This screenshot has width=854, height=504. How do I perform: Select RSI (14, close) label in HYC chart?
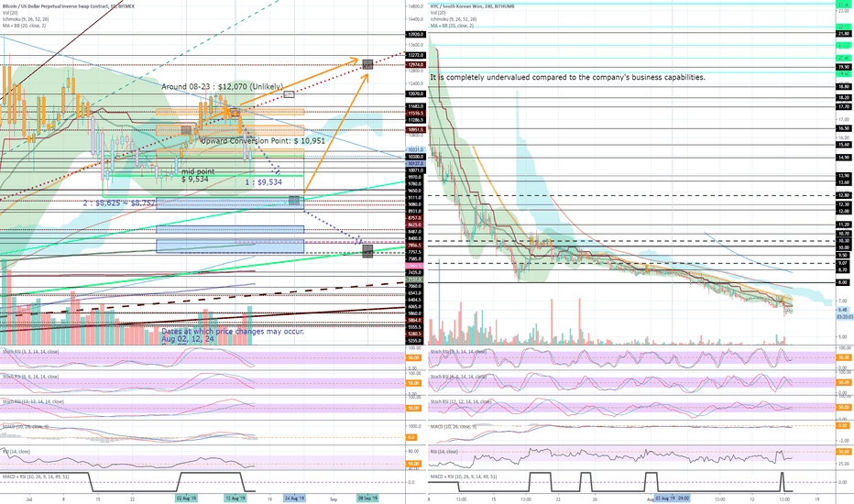coord(444,451)
